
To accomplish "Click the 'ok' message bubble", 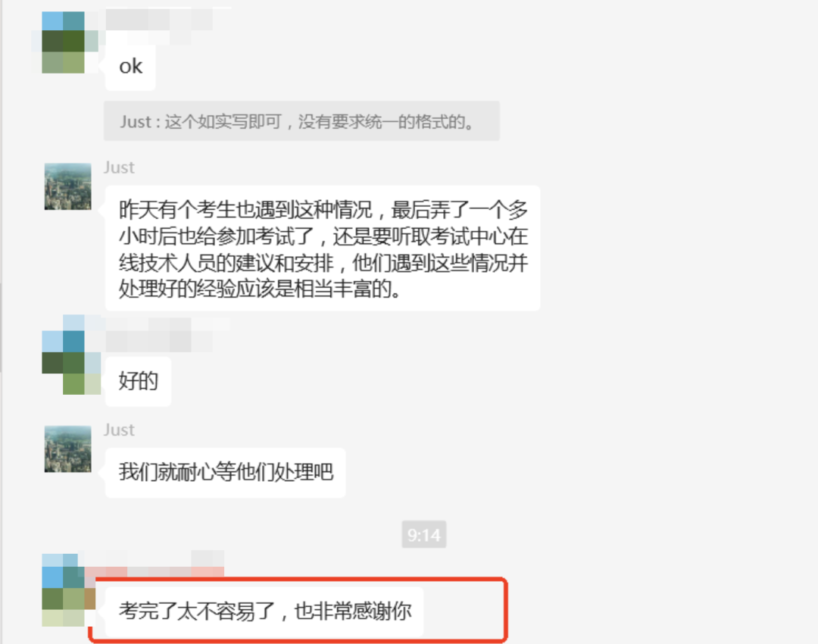I will (130, 67).
